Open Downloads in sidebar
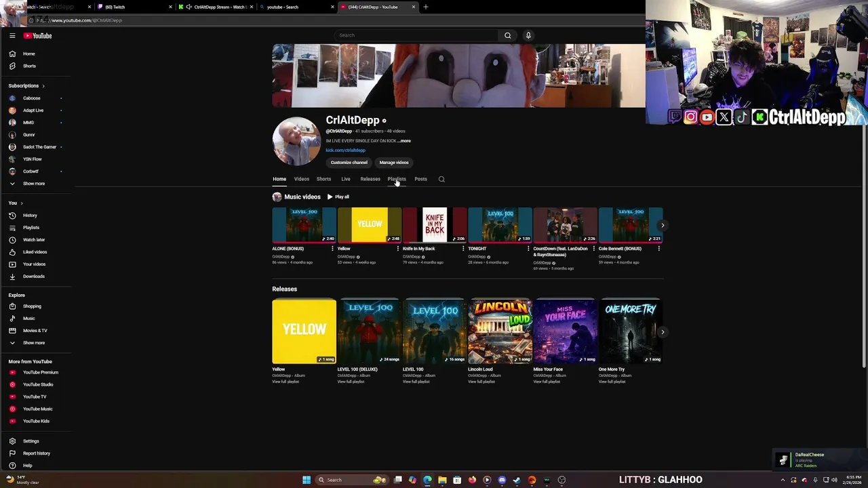This screenshot has height=488, width=868. tap(34, 277)
